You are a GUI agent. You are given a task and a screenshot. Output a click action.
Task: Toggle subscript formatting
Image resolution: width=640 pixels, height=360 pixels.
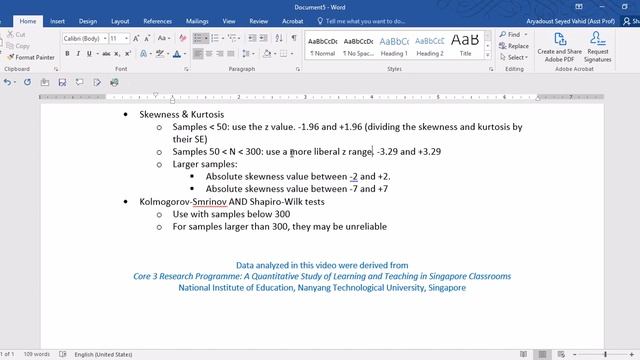click(x=117, y=53)
